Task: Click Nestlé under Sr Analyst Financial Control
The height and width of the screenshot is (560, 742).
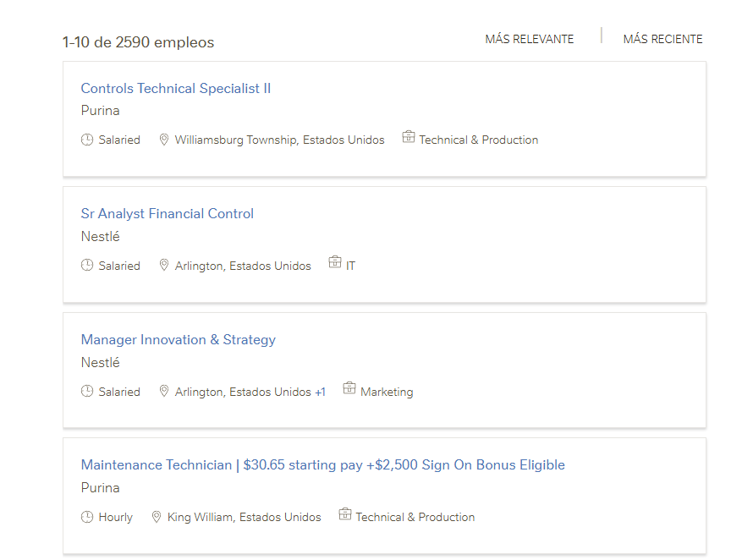Action: point(101,236)
